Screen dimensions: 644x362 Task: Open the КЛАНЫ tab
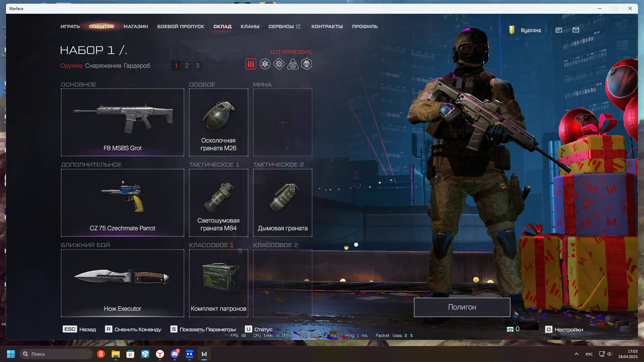[250, 26]
